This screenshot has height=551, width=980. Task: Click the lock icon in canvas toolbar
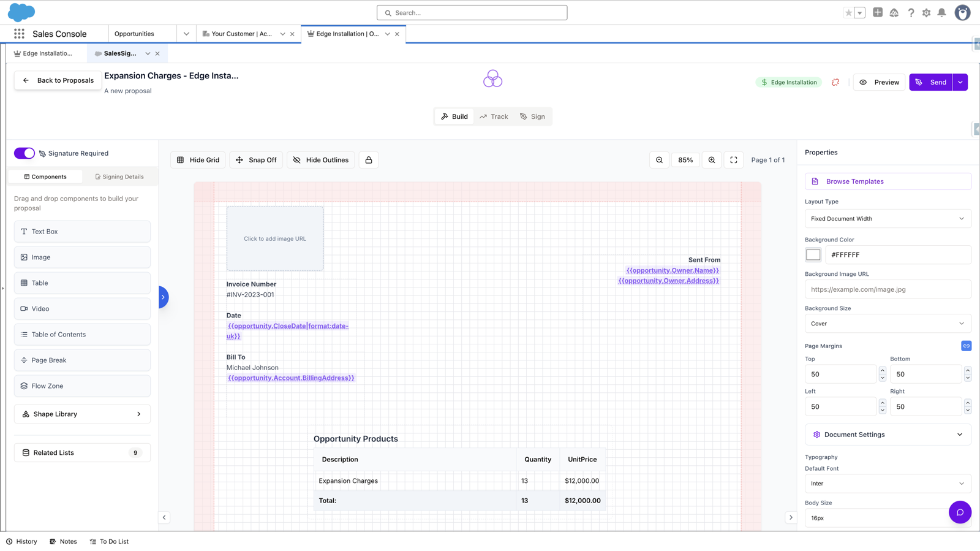click(369, 160)
